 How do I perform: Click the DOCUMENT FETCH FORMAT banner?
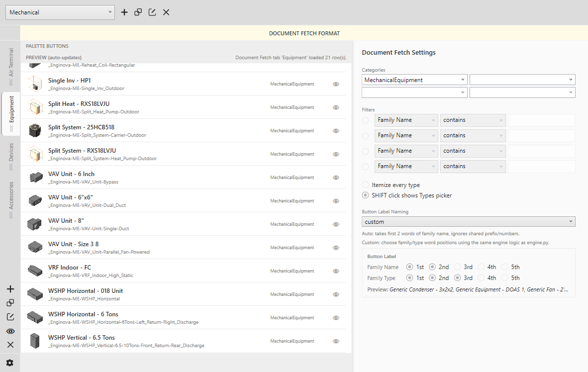[x=304, y=33]
